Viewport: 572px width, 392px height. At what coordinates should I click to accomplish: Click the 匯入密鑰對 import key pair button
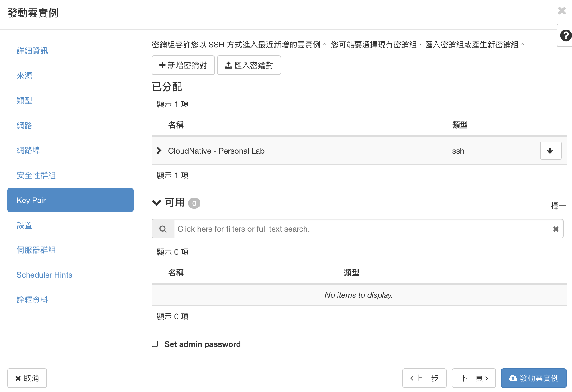249,65
